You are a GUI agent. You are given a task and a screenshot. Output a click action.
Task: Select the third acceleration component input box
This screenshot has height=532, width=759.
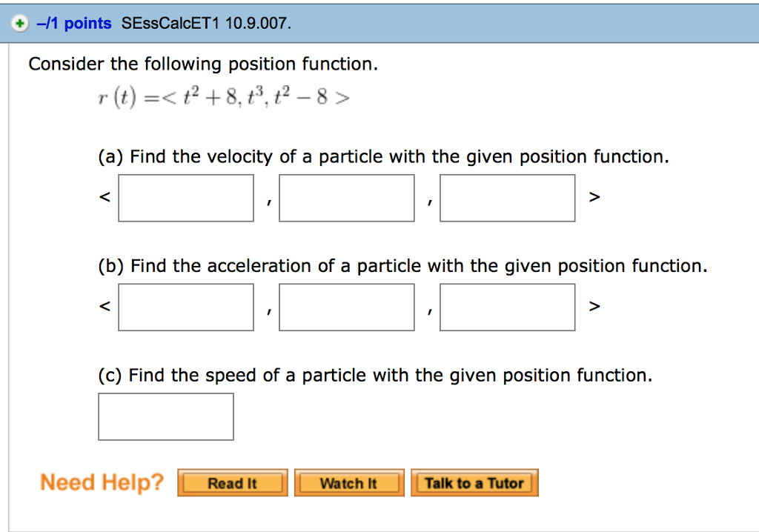[507, 306]
